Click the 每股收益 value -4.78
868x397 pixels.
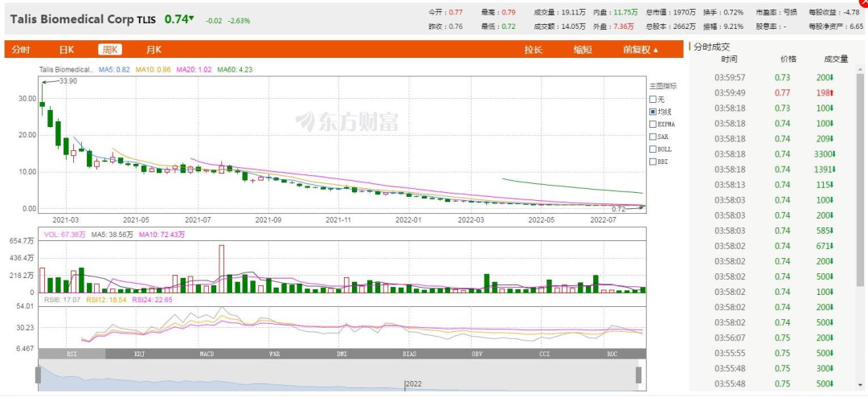click(x=850, y=12)
